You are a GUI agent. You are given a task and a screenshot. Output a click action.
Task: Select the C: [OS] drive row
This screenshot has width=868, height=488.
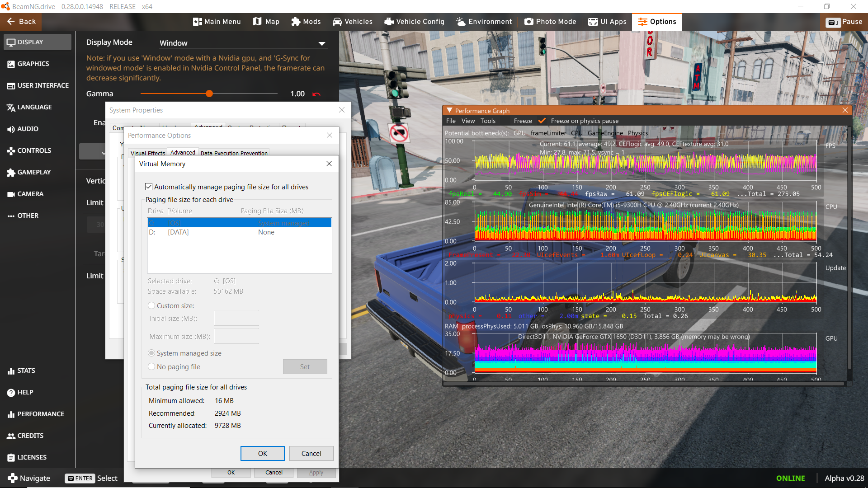(240, 223)
